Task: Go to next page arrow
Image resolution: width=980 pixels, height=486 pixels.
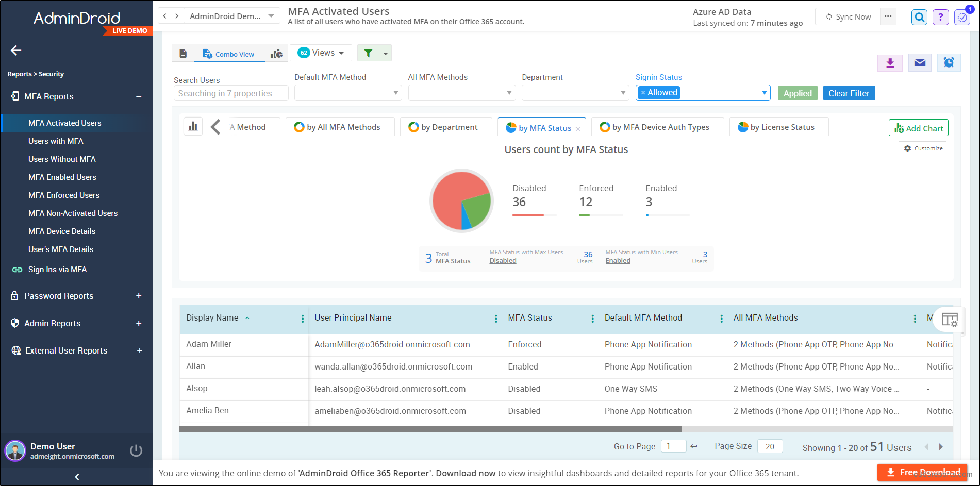Action: 941,447
